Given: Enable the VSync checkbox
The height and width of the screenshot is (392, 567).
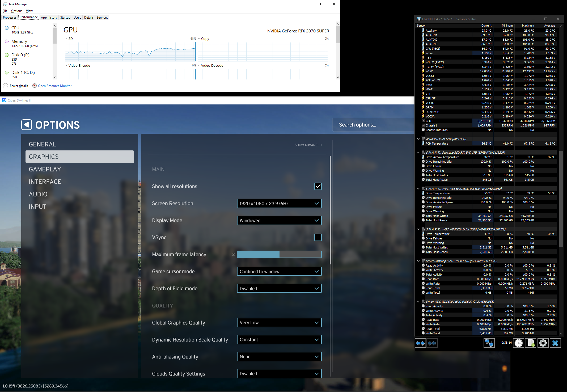Looking at the screenshot, I should [x=318, y=237].
